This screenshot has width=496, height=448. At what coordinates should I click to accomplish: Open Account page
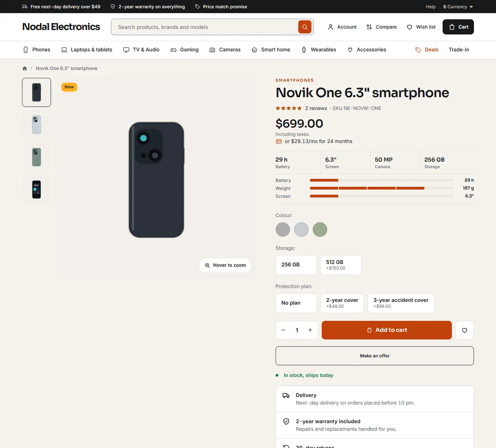pos(342,27)
